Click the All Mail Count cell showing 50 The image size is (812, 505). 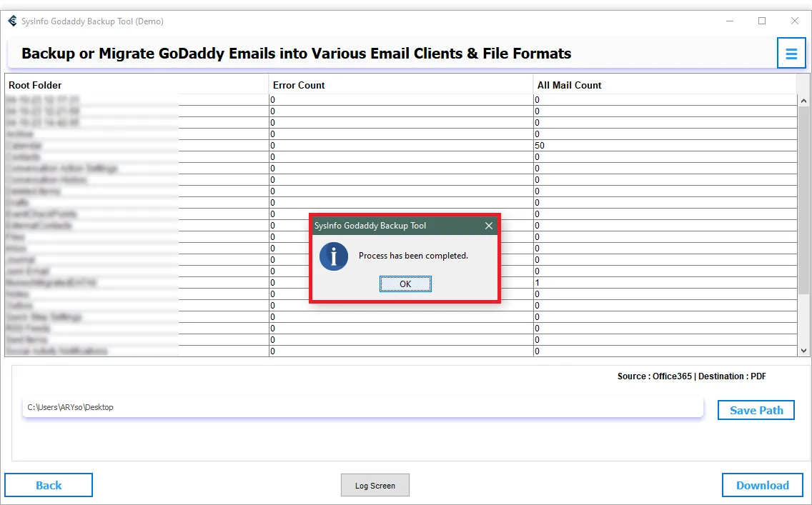coord(665,146)
